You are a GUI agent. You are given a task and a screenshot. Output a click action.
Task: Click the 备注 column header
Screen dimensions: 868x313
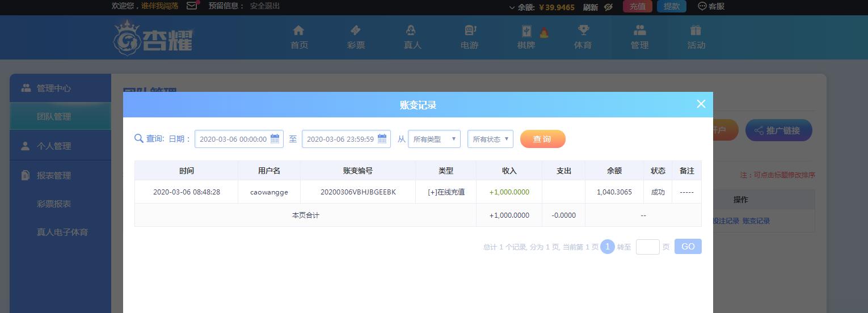click(x=686, y=171)
